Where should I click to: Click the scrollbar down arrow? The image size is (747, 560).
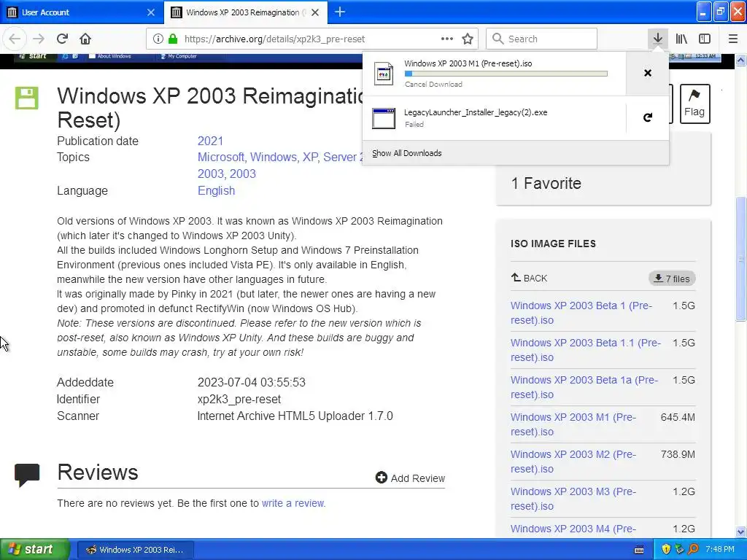pos(741,532)
